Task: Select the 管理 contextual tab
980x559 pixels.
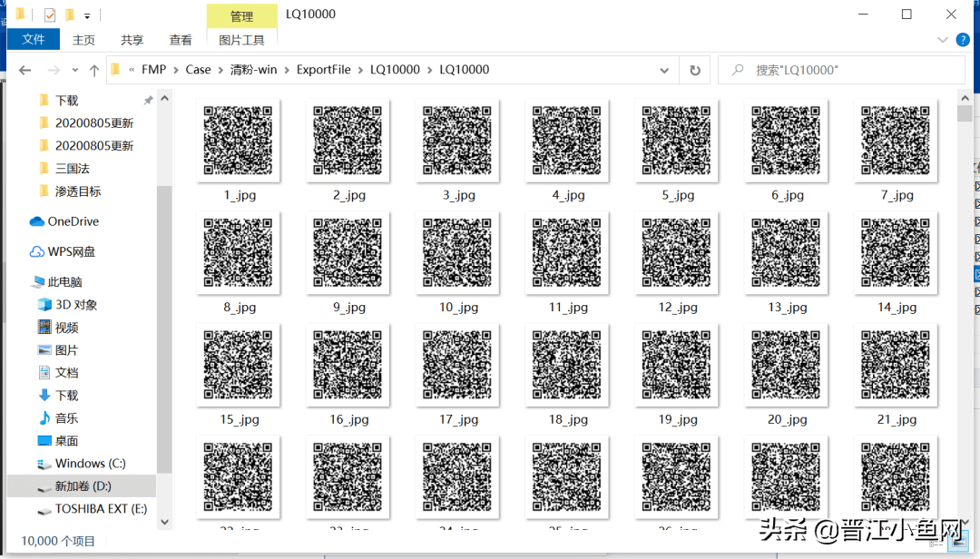Action: click(x=242, y=15)
